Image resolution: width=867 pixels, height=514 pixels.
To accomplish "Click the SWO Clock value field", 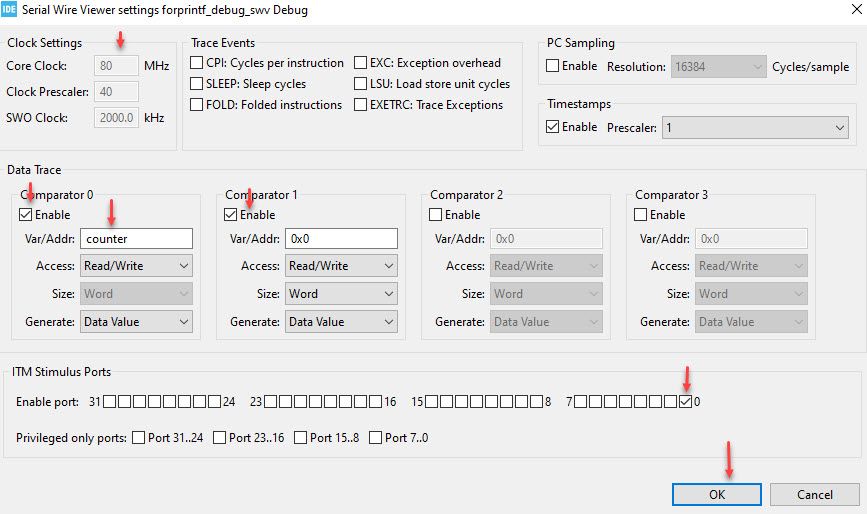I will [116, 117].
